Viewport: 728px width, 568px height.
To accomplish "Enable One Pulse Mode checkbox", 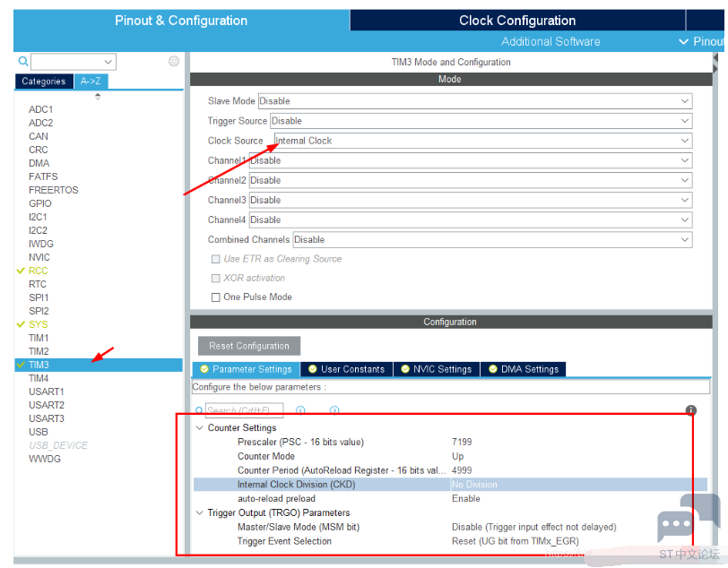I will (x=215, y=297).
